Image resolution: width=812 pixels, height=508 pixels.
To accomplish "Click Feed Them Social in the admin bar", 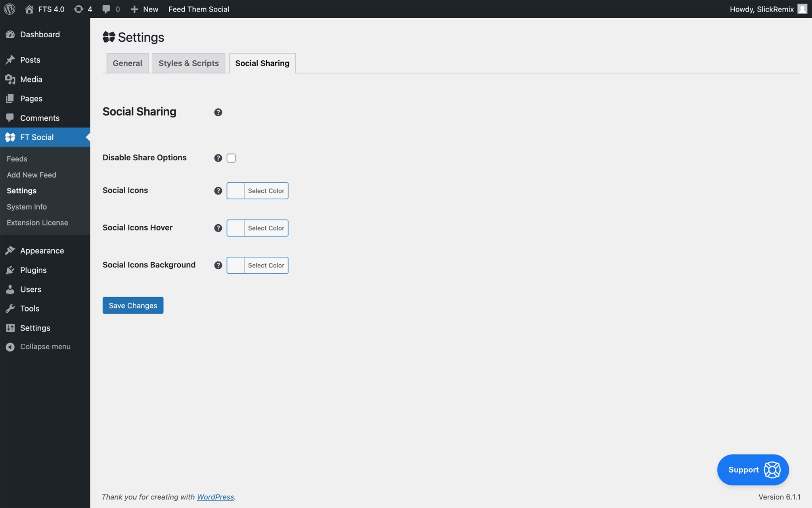I will coord(199,9).
